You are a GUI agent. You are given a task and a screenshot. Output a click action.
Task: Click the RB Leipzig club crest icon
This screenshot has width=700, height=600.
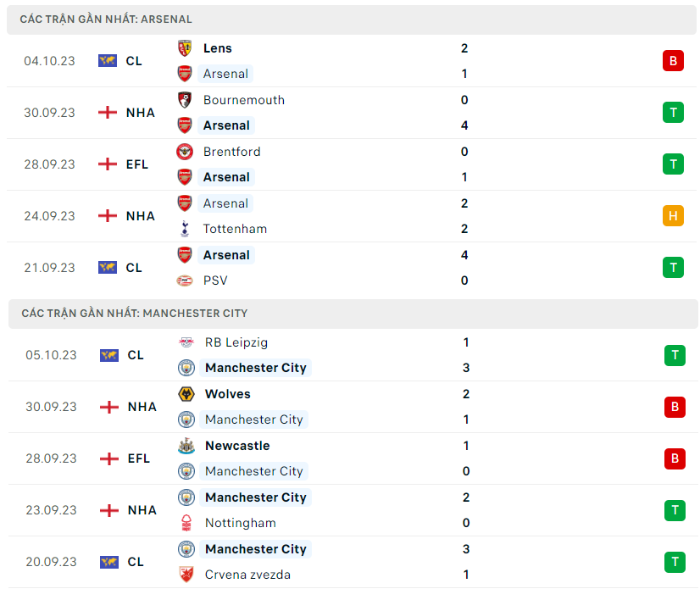(186, 342)
